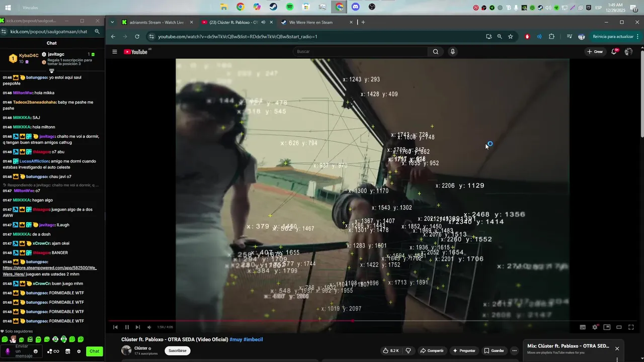
Task: Open the Chrome three-dot menu
Action: 638,36
